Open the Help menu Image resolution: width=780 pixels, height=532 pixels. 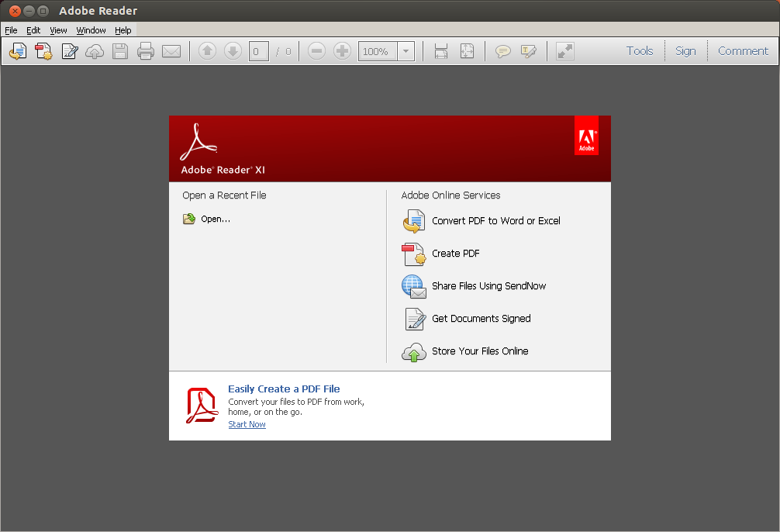coord(123,30)
